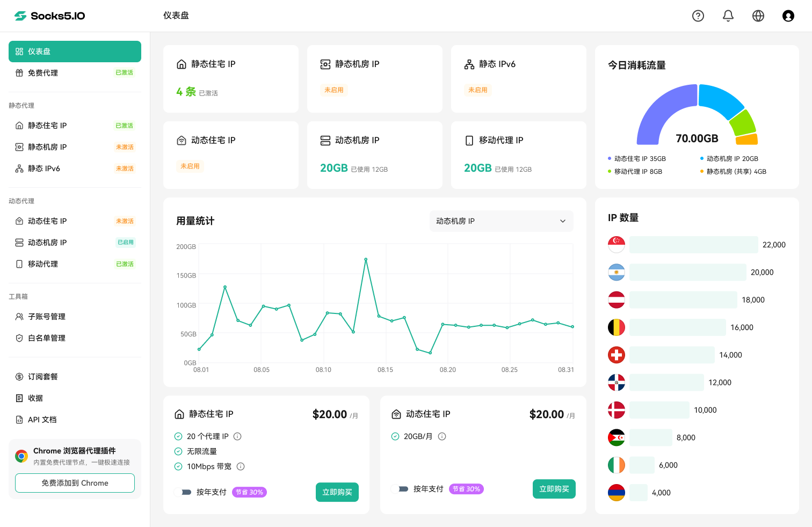Click 节省 30% badge in 动态住宅 IP plan
812x527 pixels.
point(466,489)
